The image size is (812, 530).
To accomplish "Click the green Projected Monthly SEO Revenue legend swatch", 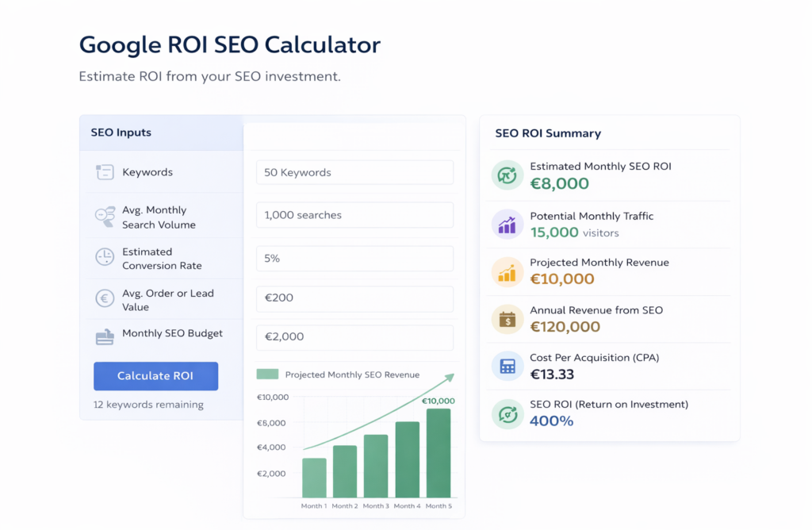I will point(267,374).
